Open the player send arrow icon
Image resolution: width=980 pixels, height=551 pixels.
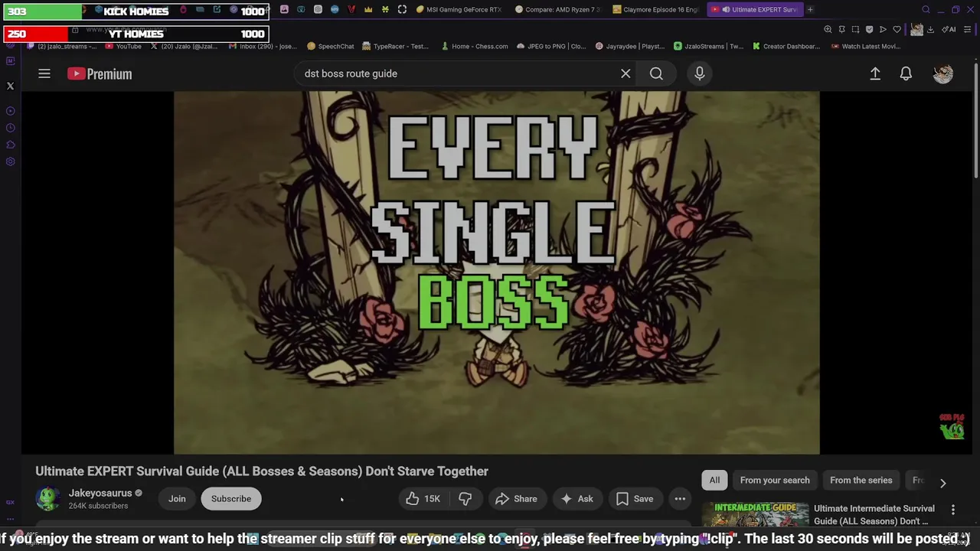tap(883, 29)
